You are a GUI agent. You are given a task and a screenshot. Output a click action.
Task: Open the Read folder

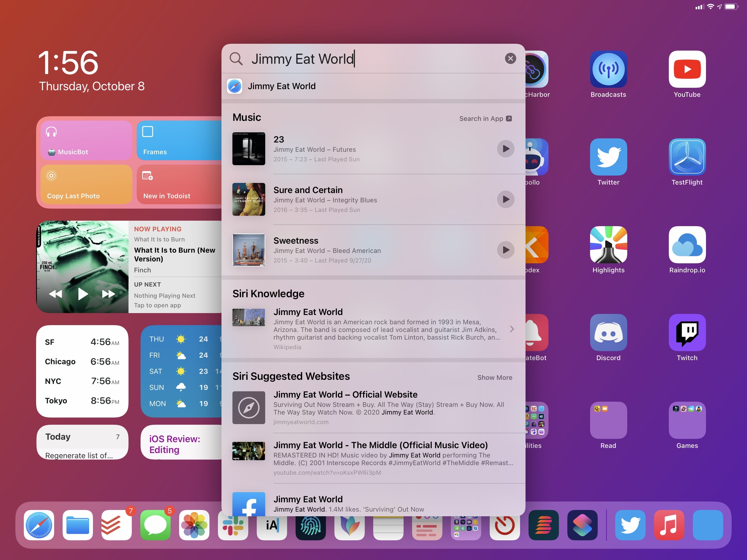pos(608,421)
